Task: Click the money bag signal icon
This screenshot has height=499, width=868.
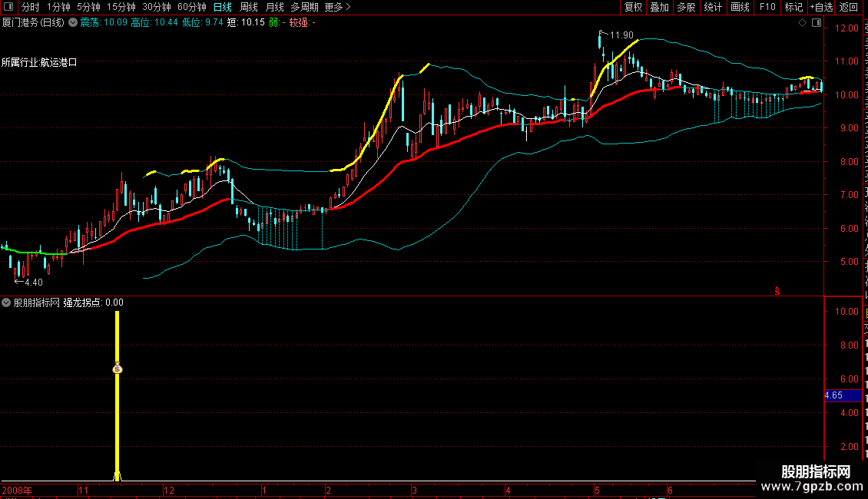Action: pyautogui.click(x=118, y=368)
